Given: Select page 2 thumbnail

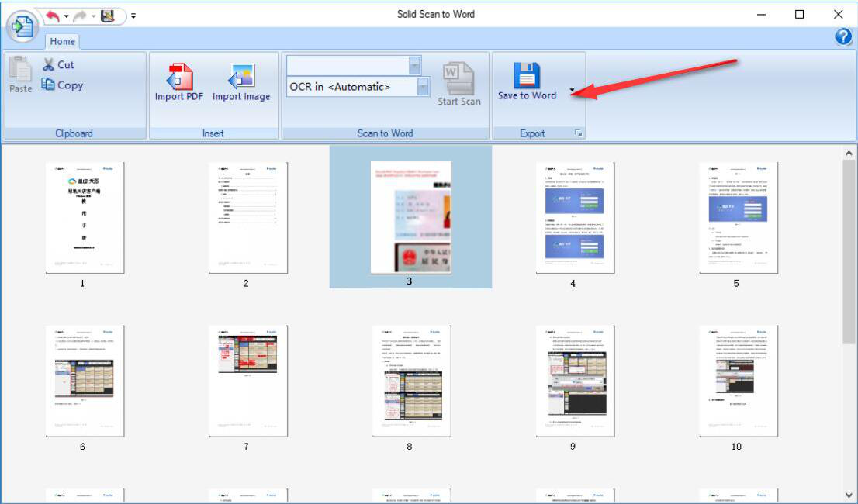Looking at the screenshot, I should click(248, 218).
